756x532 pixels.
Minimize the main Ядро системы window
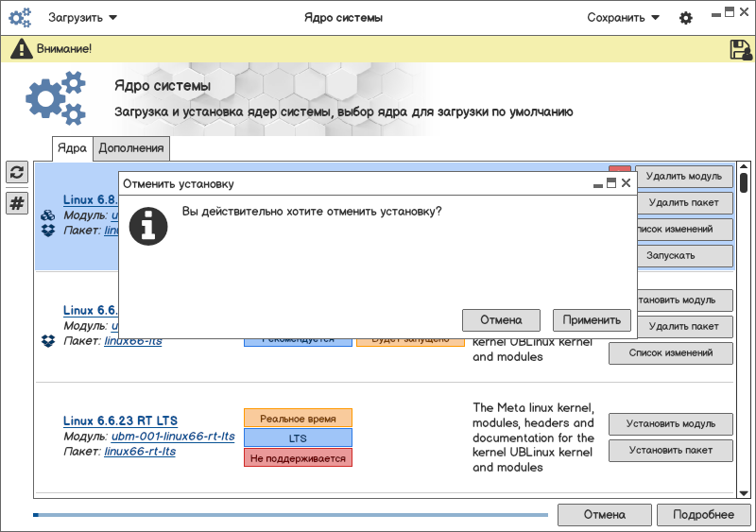(716, 15)
